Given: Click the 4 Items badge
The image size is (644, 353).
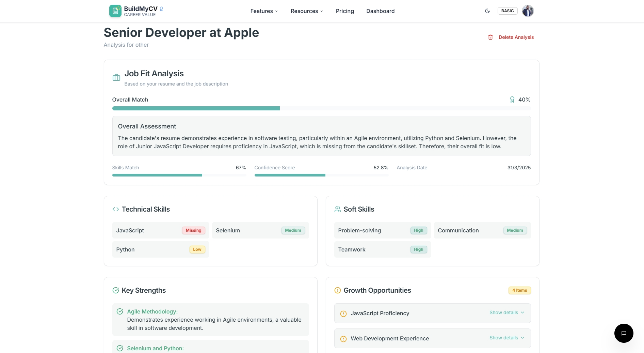Looking at the screenshot, I should (x=520, y=290).
